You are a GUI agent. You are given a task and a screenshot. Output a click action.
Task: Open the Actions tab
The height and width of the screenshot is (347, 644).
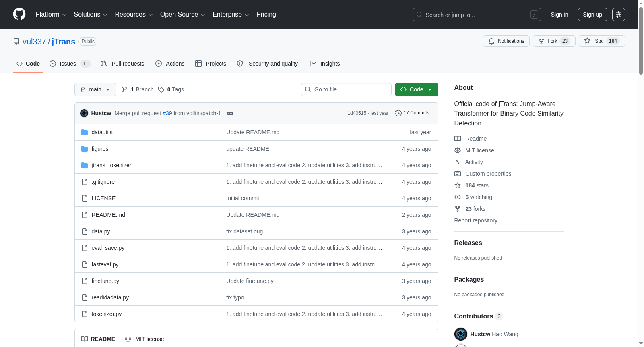(x=170, y=64)
